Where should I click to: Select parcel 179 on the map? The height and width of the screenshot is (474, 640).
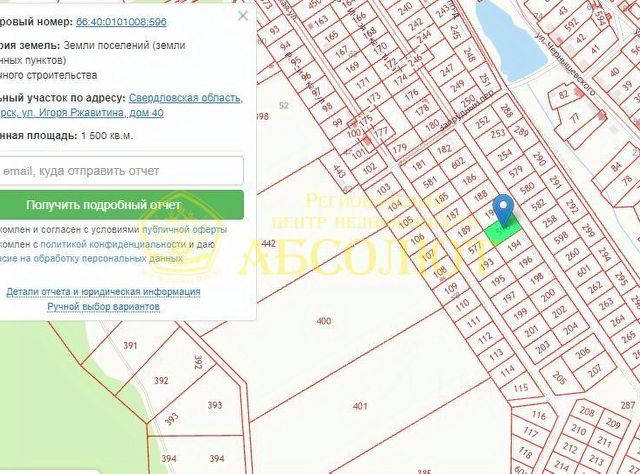(399, 148)
